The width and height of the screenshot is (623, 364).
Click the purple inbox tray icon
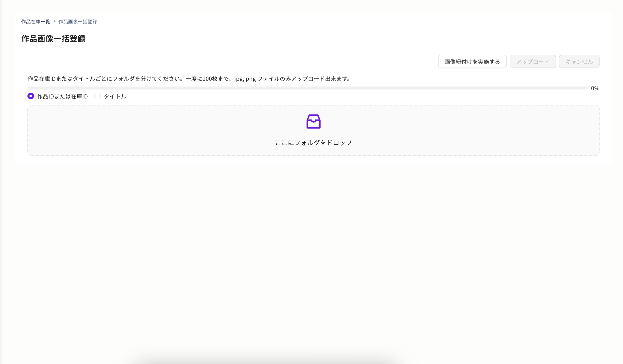(x=313, y=122)
